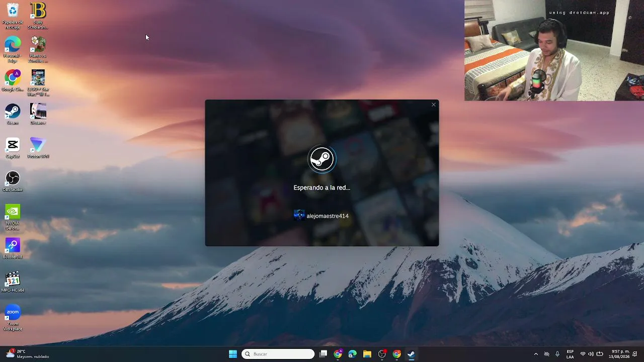
Task: Select the OBS Studio desktop shortcut
Action: point(13,182)
